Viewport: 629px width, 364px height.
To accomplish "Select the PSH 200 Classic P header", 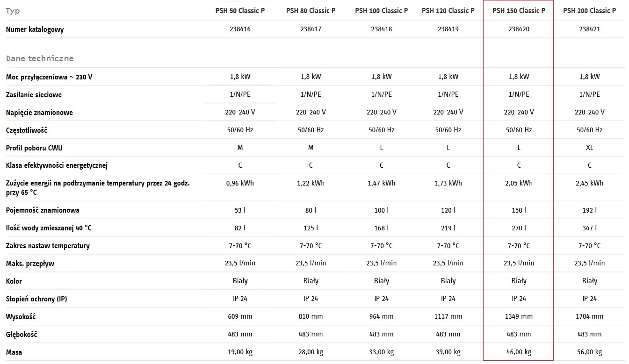I will click(589, 11).
